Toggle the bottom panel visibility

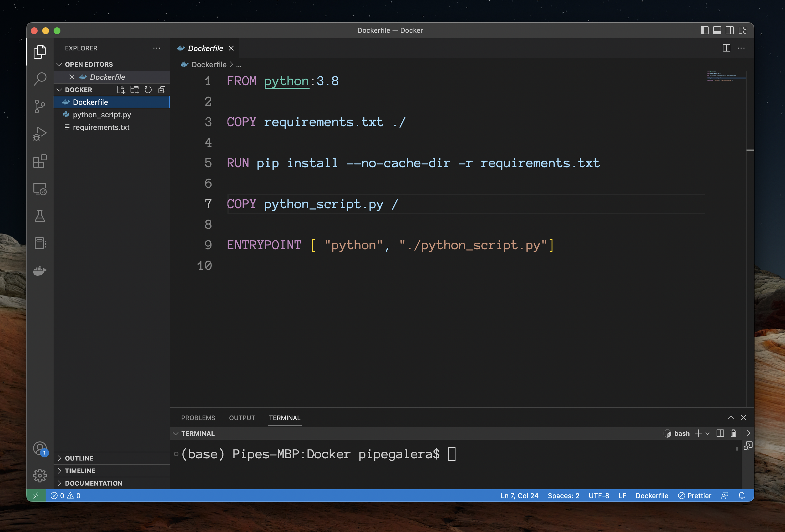(x=717, y=30)
